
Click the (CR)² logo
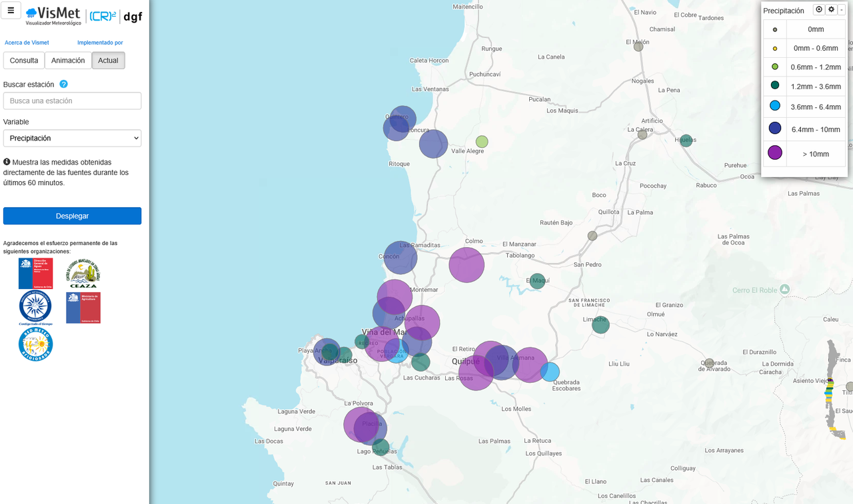point(103,16)
